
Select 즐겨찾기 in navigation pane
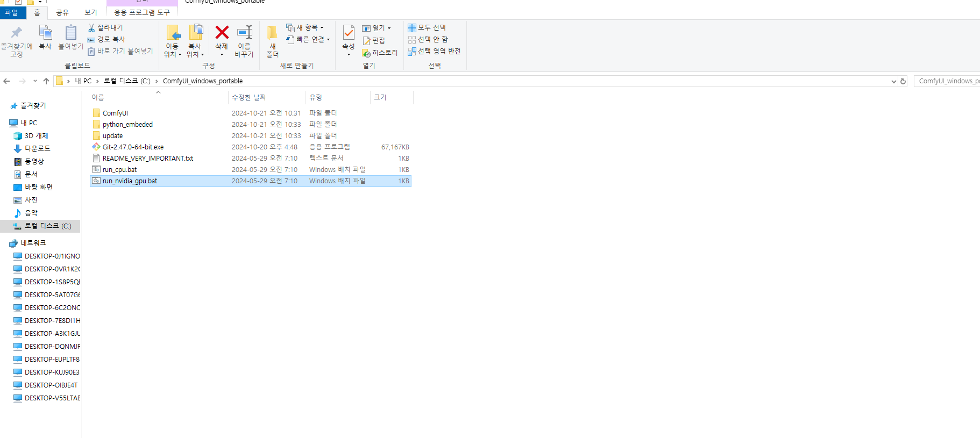coord(33,106)
